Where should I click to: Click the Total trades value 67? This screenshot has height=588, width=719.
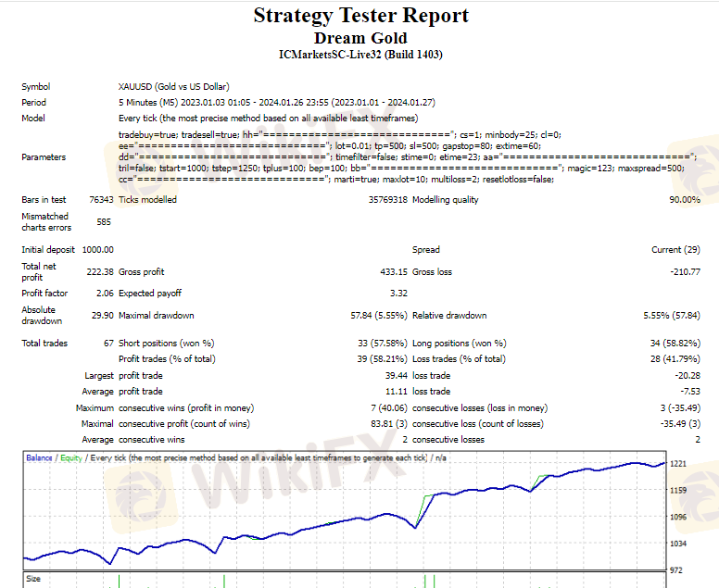[x=108, y=344]
